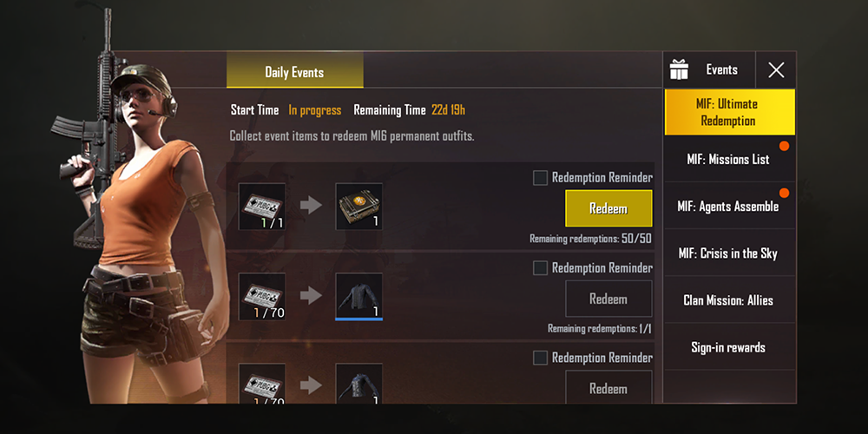
Task: Select MIF: Crisis in the Sky
Action: coord(730,253)
